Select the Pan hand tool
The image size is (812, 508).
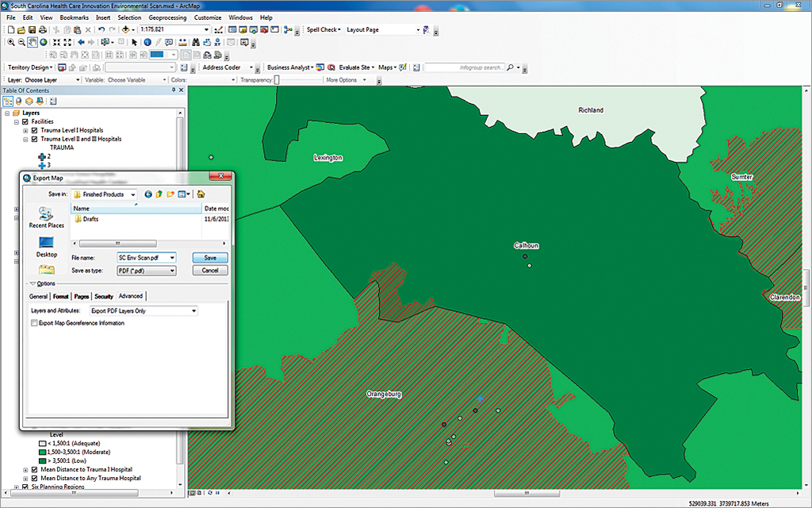[x=33, y=42]
